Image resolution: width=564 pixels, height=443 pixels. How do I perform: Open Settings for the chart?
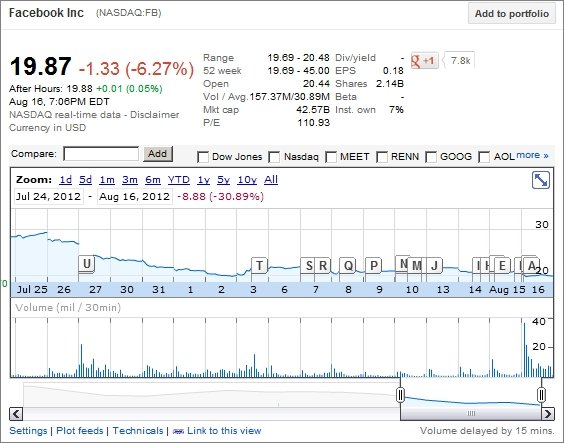coord(28,431)
